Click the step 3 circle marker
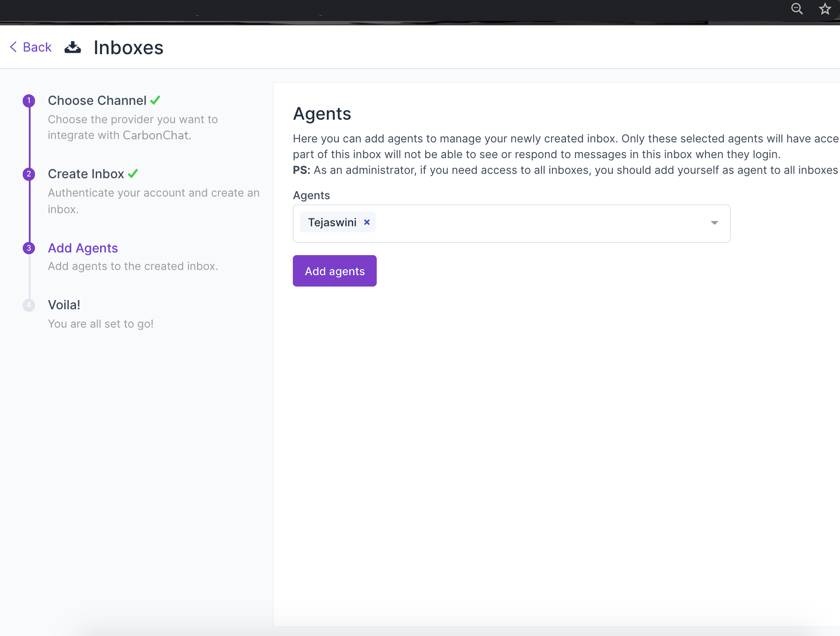Image resolution: width=840 pixels, height=636 pixels. (x=29, y=248)
